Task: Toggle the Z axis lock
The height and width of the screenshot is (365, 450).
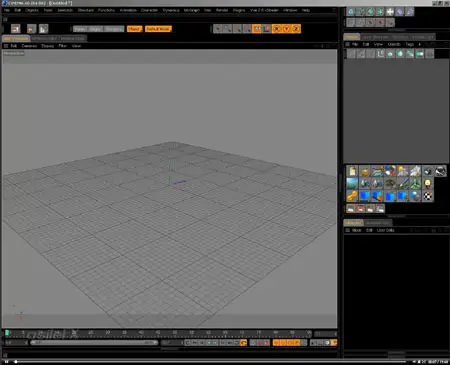Action: [296, 29]
